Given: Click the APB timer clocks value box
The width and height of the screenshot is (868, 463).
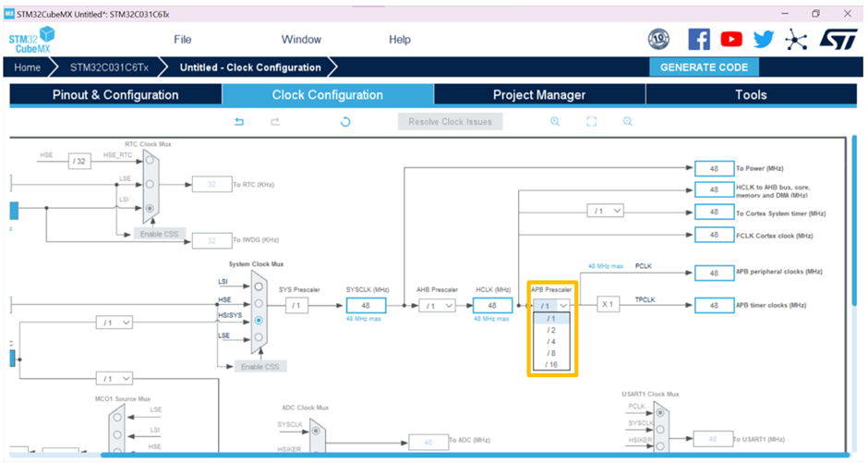Looking at the screenshot, I should point(714,306).
